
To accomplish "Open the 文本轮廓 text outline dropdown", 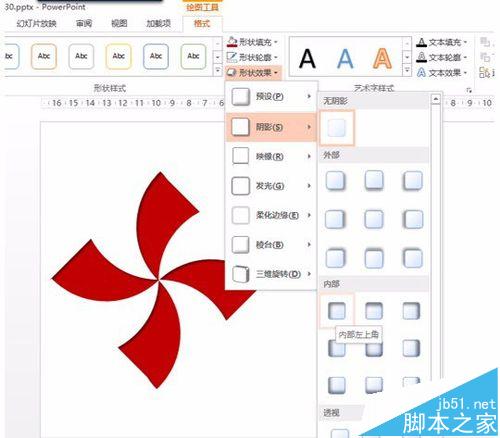I will (442, 57).
